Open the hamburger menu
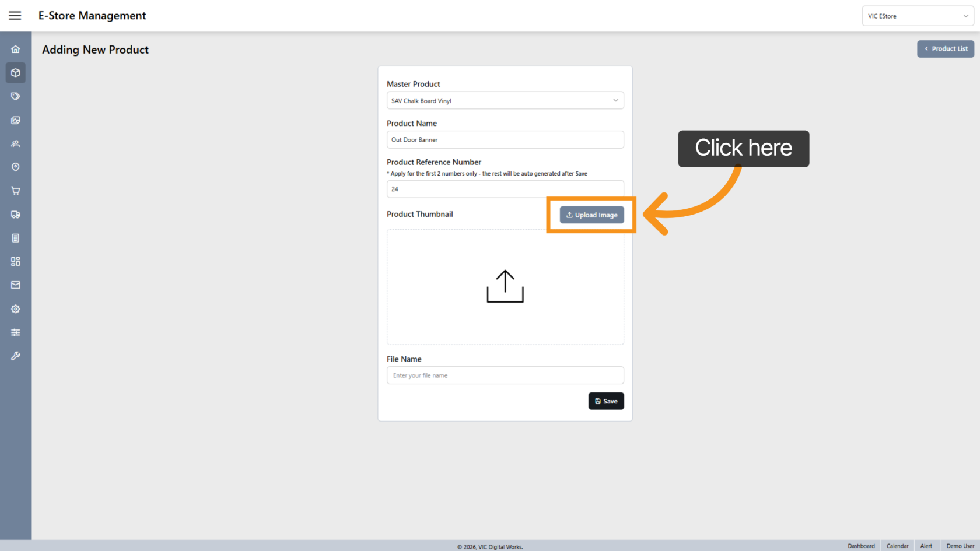 (x=15, y=16)
